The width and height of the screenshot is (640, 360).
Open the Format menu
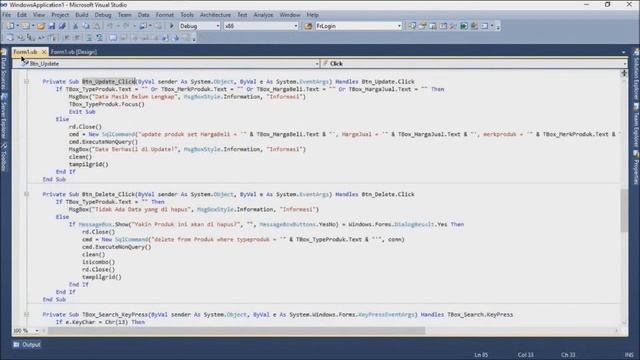[164, 15]
